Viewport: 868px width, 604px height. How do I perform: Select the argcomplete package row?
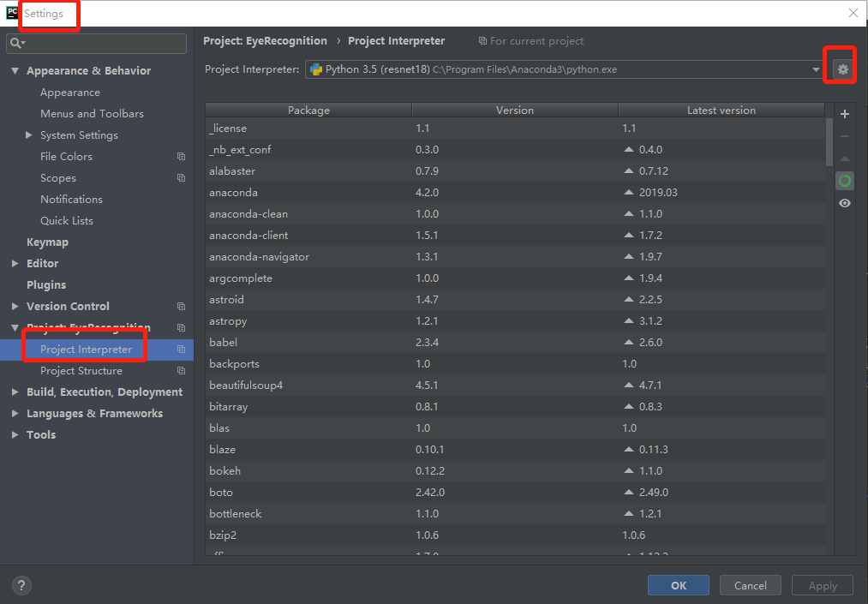coord(515,278)
